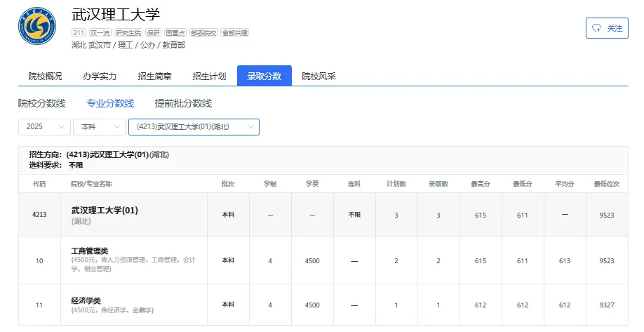644x332 pixels.
Task: Click the 院校/专业名称 column header
Action: (91, 184)
